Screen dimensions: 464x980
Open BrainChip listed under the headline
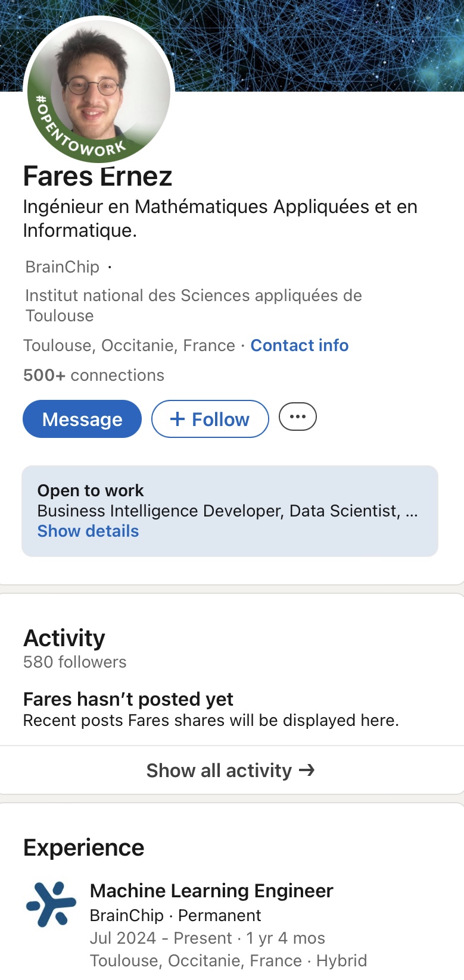click(x=62, y=267)
